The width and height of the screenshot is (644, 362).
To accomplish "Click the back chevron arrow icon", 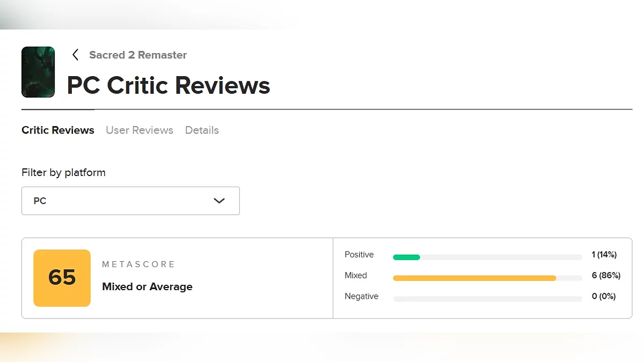I will click(75, 55).
